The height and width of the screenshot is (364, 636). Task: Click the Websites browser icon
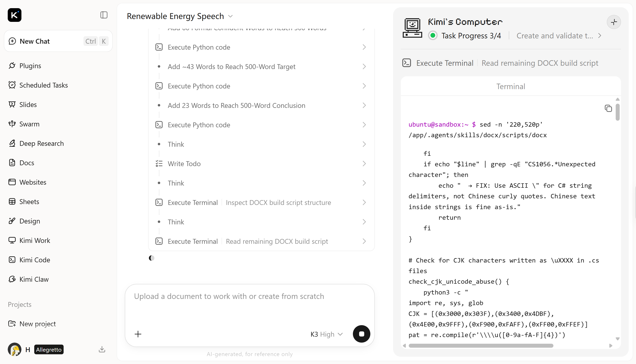12,182
